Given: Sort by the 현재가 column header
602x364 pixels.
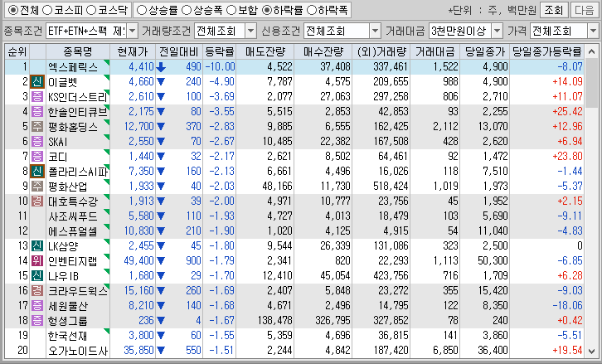Looking at the screenshot, I should (x=133, y=51).
